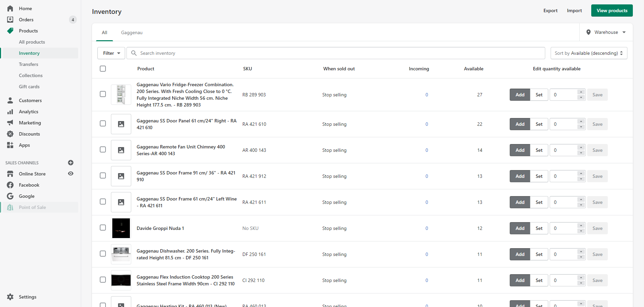Select the SS Door Panel RA 421 610 checkbox
The image size is (644, 307).
point(103,123)
